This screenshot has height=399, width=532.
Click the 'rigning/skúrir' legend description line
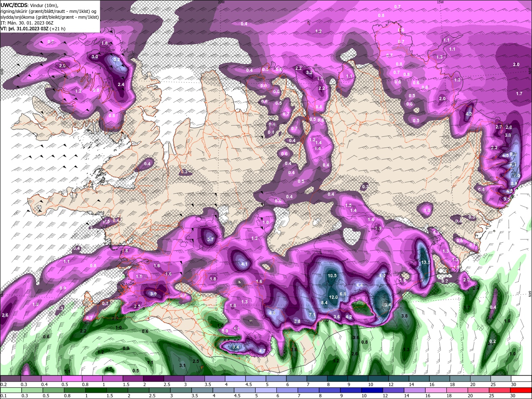(49, 11)
